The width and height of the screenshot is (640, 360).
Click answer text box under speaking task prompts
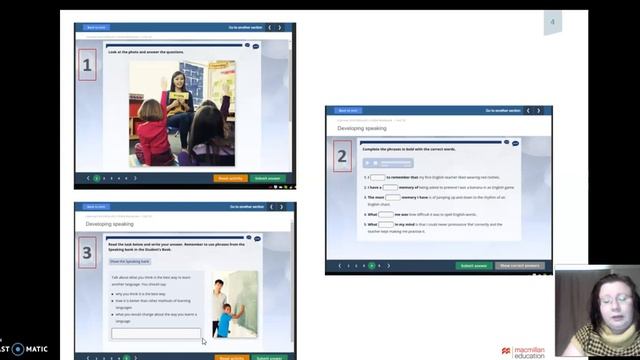(x=156, y=333)
